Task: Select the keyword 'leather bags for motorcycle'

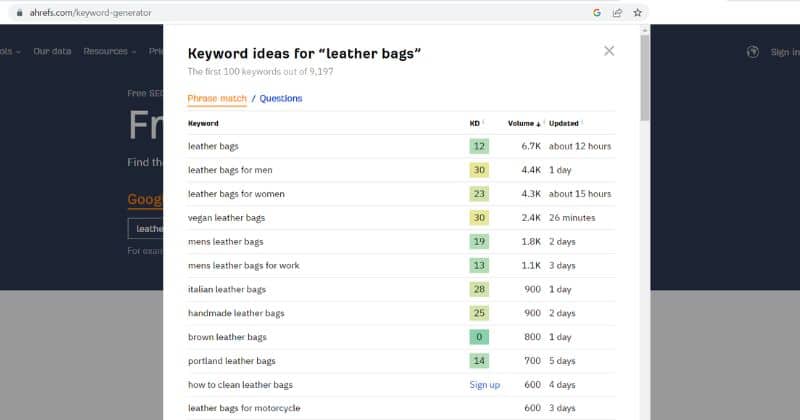Action: (x=244, y=408)
